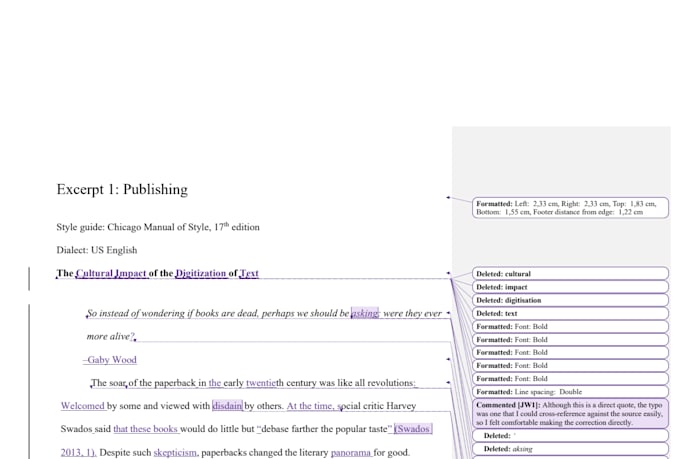
Task: Click the highlighted word 'disdain'
Action: pyautogui.click(x=227, y=406)
